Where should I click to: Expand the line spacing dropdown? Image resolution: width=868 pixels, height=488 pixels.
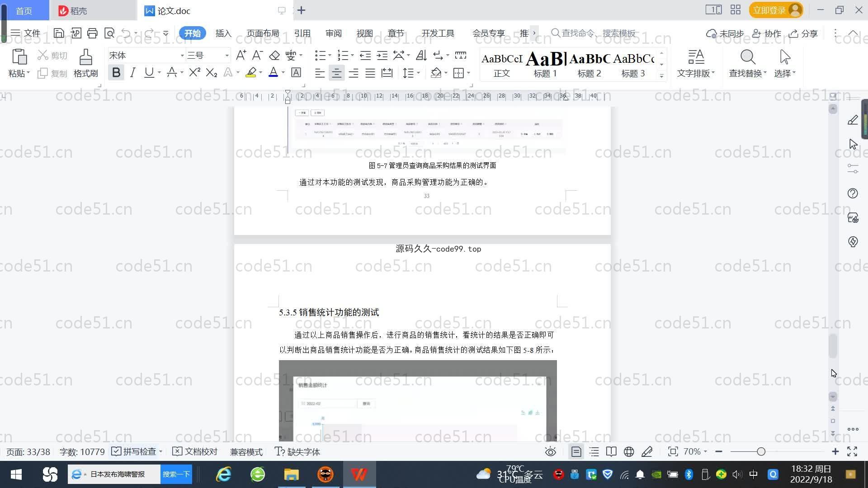[x=419, y=73]
